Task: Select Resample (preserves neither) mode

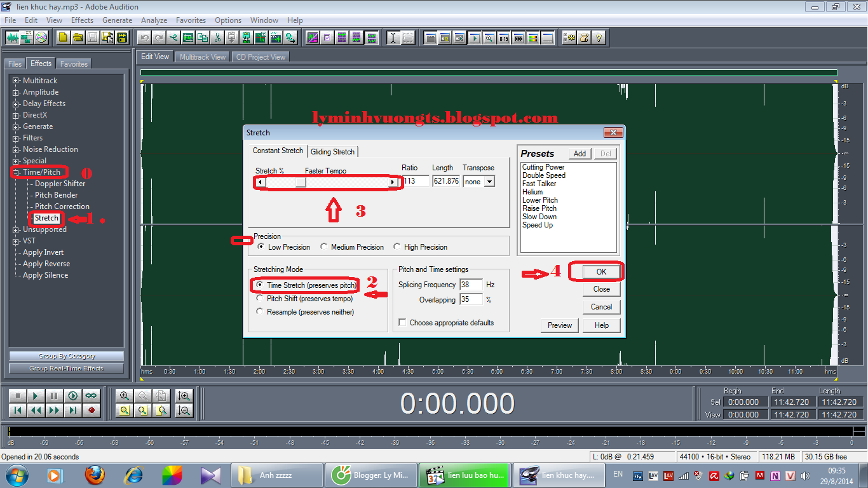Action: [260, 312]
